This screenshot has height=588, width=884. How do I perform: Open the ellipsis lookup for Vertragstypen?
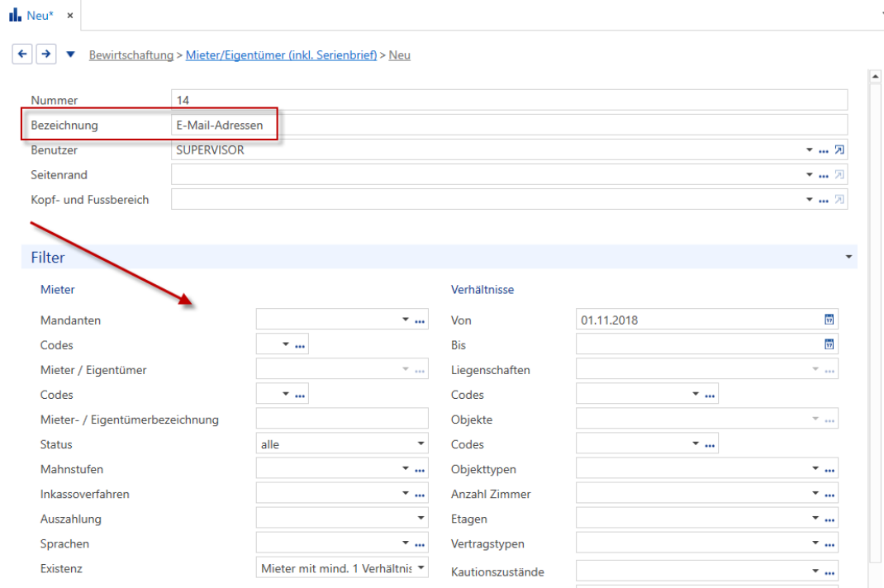829,544
